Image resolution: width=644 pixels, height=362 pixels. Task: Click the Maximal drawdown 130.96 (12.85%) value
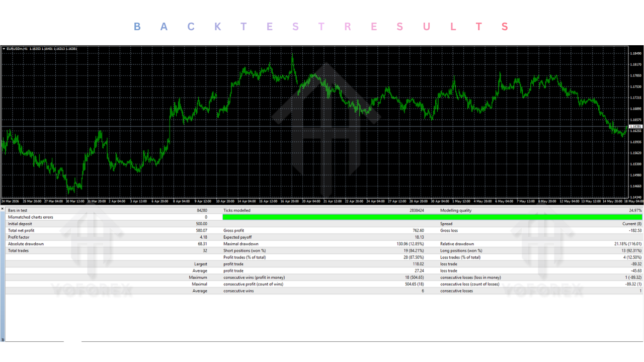[x=411, y=244]
